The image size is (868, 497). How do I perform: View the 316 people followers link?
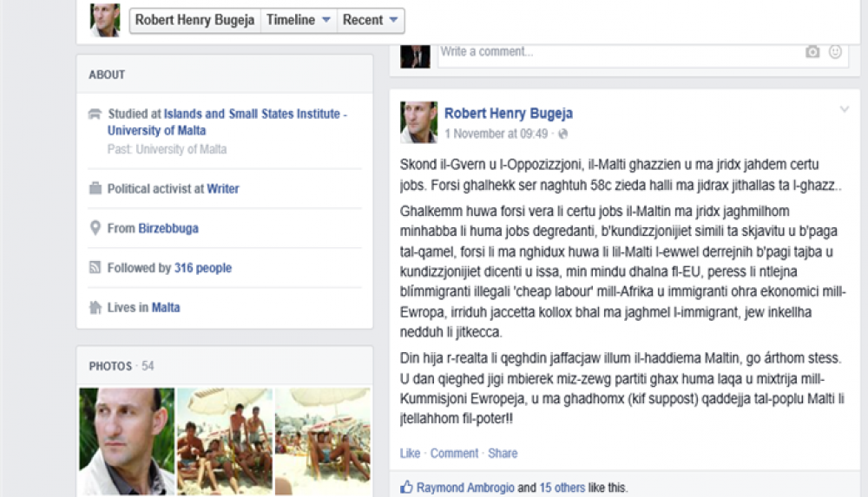pos(202,268)
